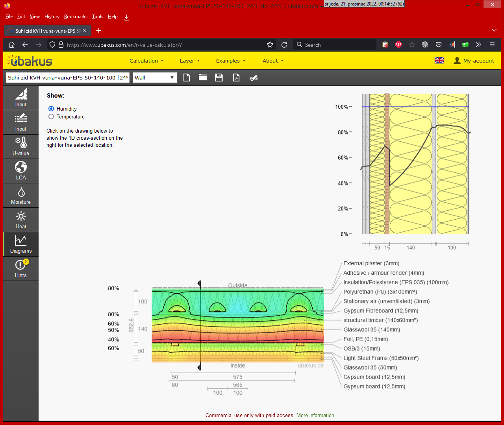Image resolution: width=504 pixels, height=425 pixels.
Task: Click the Adblock Plus extension icon
Action: tap(398, 45)
